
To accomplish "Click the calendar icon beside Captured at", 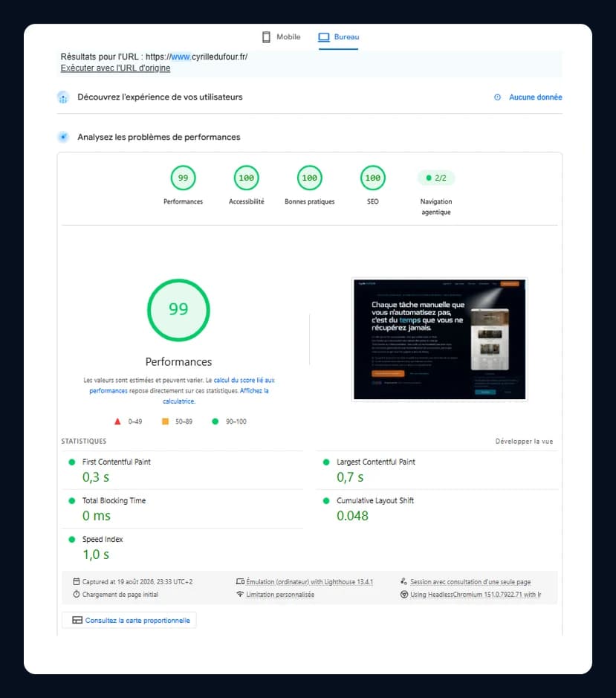I will click(77, 581).
